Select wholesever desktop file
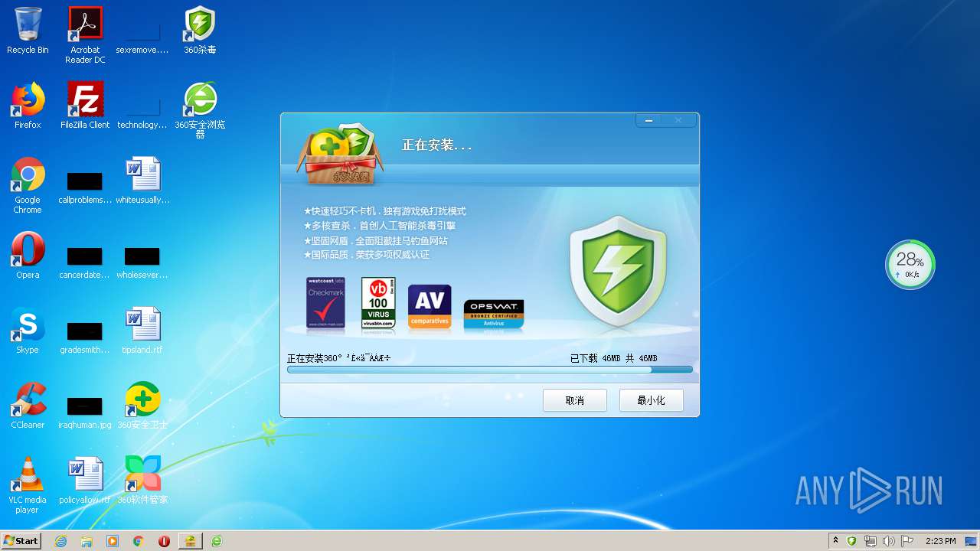The width and height of the screenshot is (980, 551). (x=142, y=263)
